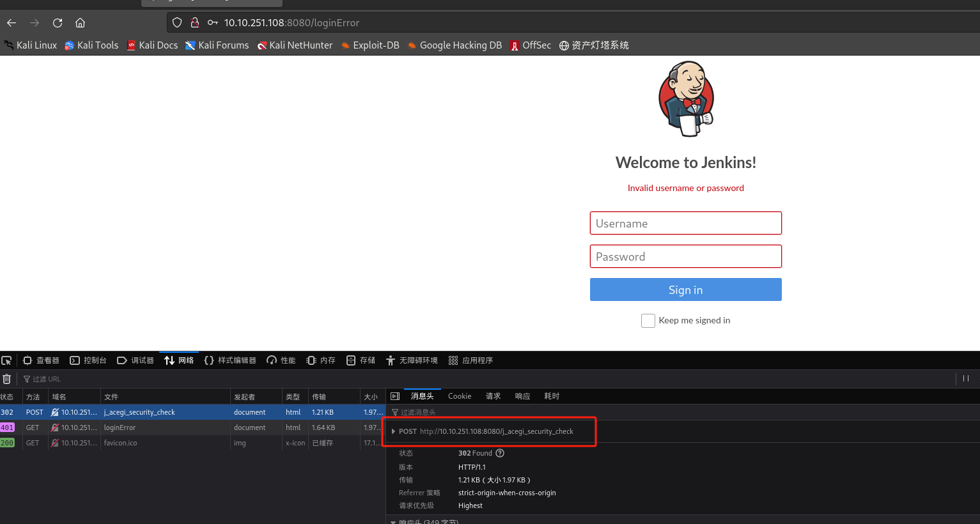Open the Kali Docs bookmark

click(152, 45)
